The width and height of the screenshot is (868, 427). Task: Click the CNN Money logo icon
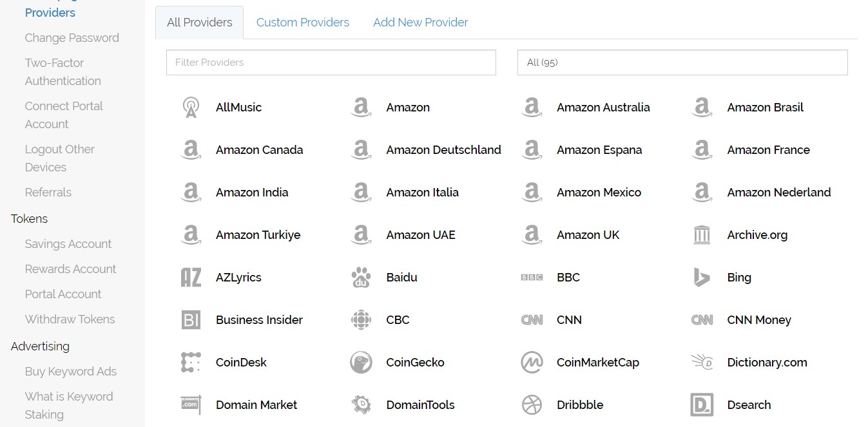pyautogui.click(x=702, y=320)
